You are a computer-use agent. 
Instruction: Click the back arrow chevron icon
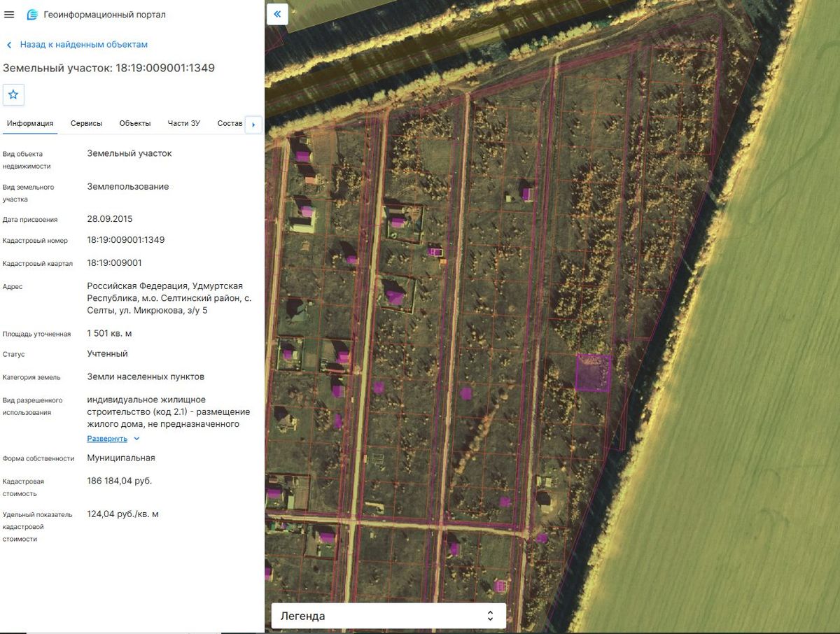tap(9, 45)
